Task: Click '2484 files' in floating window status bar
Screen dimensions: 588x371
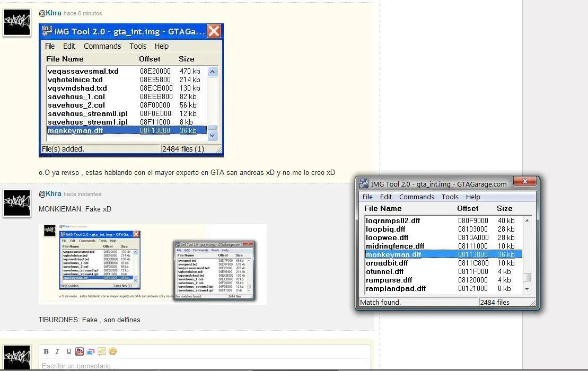Action: click(495, 302)
